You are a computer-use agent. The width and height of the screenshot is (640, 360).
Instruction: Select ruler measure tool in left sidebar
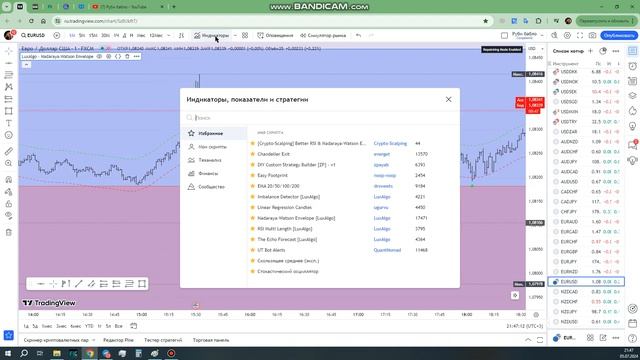click(9, 151)
